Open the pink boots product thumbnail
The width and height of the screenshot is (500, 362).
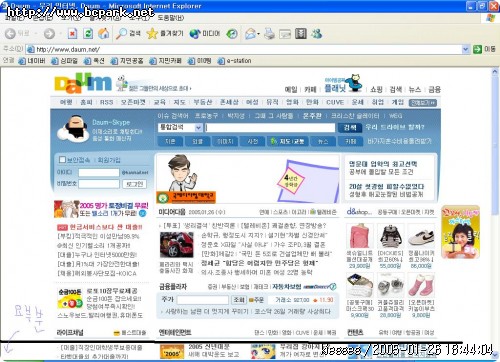pyautogui.click(x=421, y=285)
